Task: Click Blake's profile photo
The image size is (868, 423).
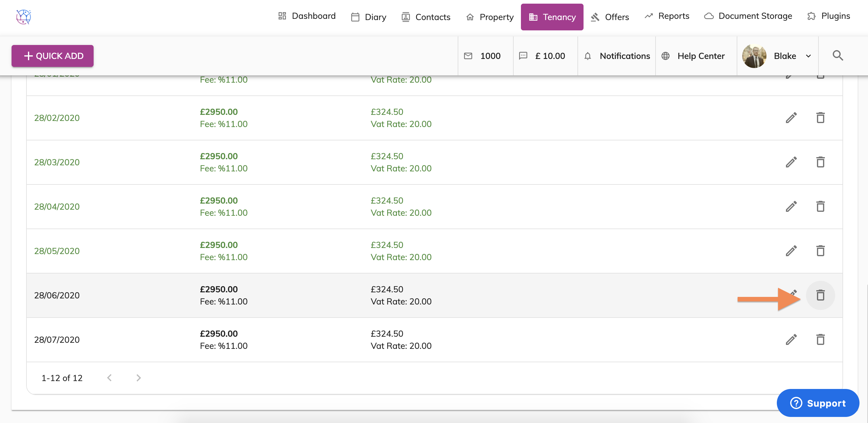Action: tap(754, 56)
